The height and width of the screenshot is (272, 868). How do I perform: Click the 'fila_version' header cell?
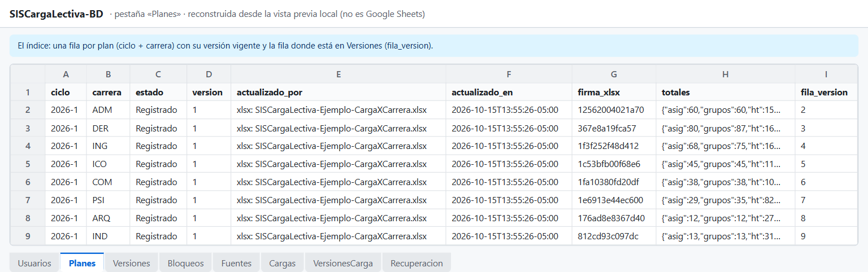coord(826,92)
